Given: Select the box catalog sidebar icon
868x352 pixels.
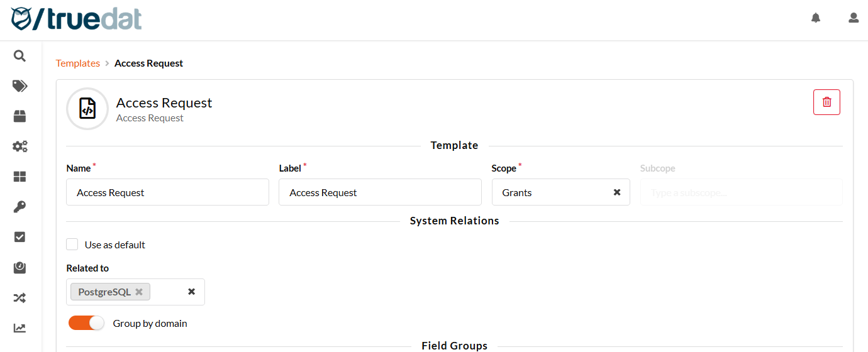Looking at the screenshot, I should click(x=19, y=116).
